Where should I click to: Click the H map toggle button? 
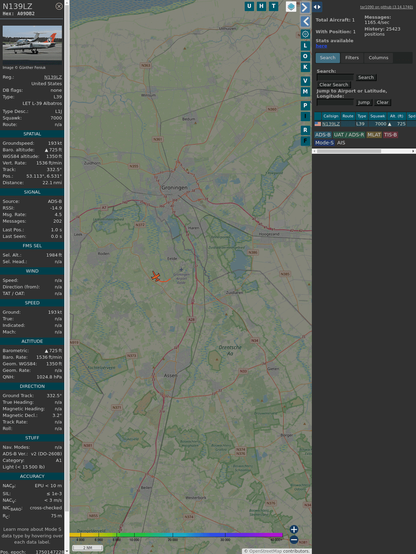coord(261,6)
